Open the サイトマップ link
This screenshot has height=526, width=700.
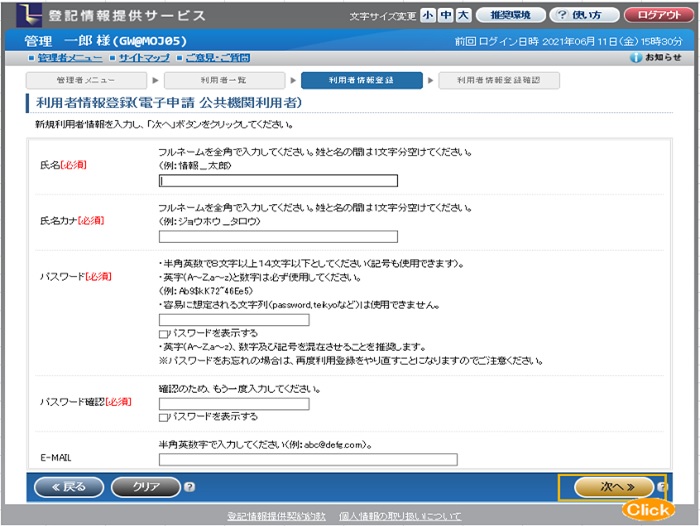click(x=144, y=58)
